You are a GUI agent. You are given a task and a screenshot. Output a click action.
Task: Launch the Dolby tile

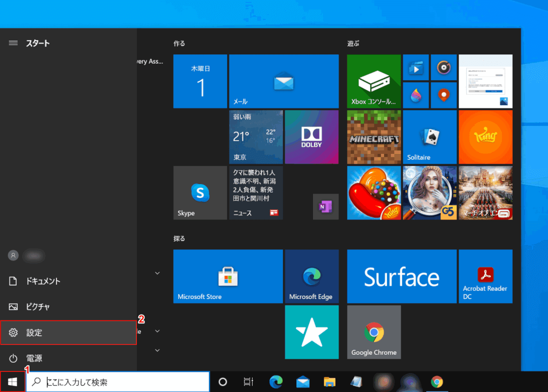312,137
